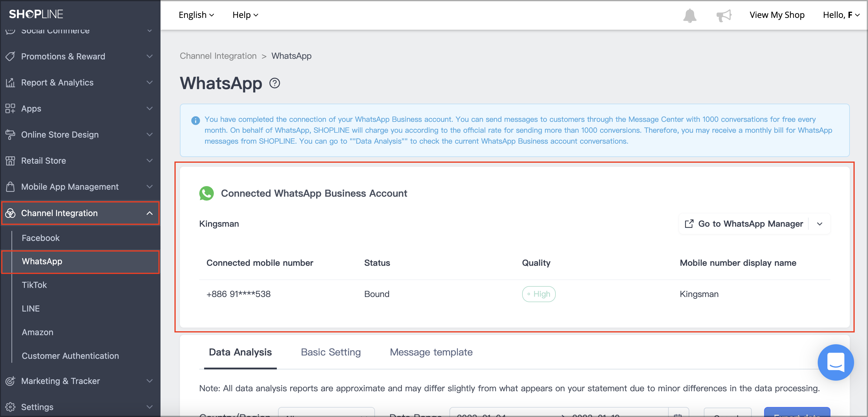Click the High quality badge
The image size is (868, 417).
538,294
